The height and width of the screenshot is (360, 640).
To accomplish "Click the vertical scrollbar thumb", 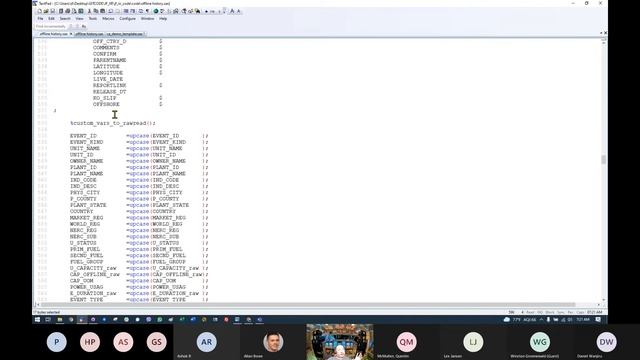I will tap(603, 160).
